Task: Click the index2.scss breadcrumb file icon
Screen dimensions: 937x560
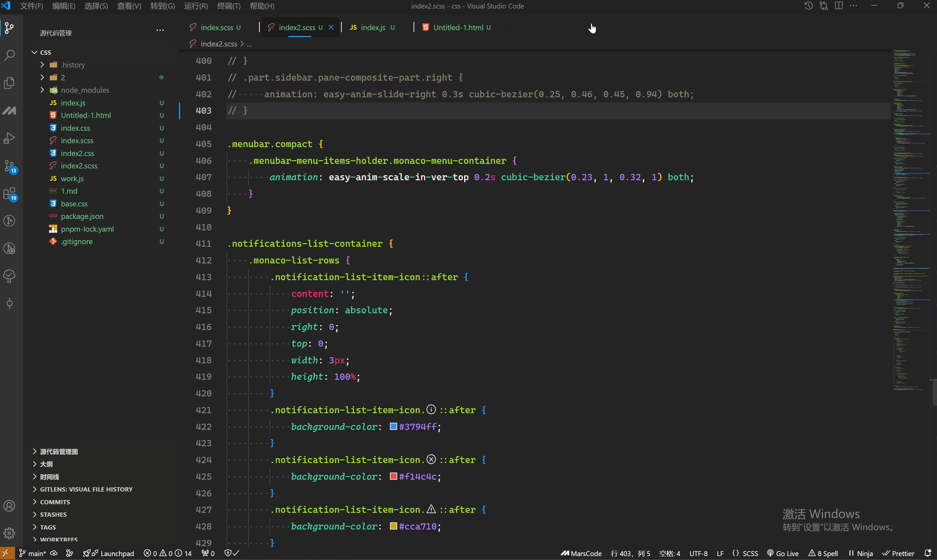Action: [193, 44]
